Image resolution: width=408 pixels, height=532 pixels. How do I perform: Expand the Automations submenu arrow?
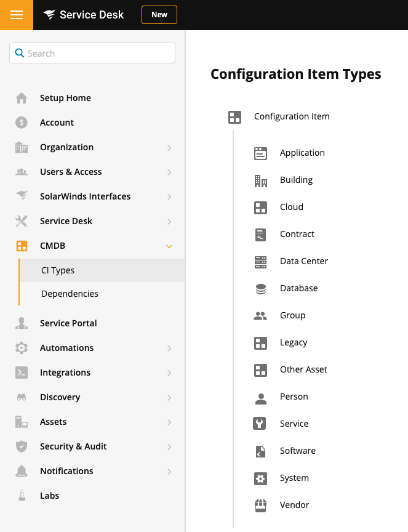pyautogui.click(x=169, y=349)
